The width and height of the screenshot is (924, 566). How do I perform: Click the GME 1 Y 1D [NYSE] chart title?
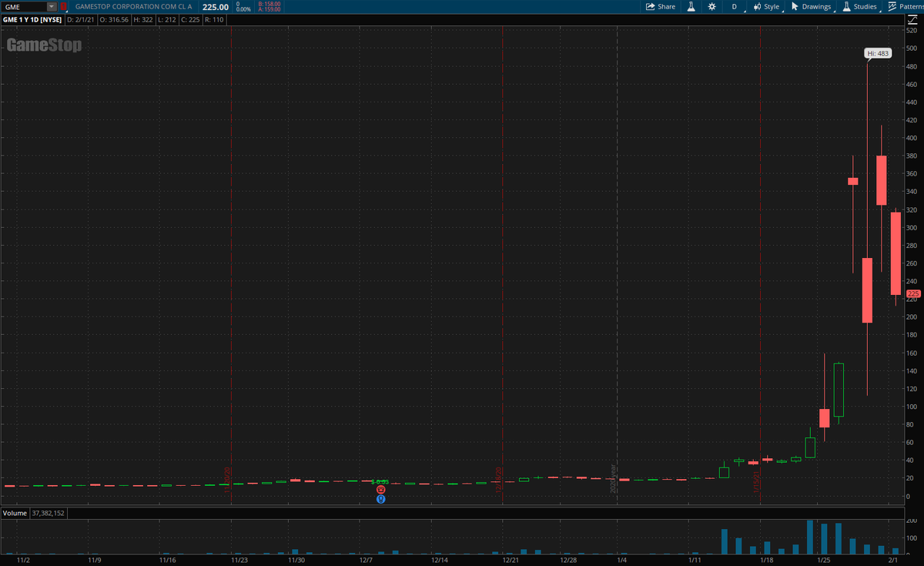(x=32, y=19)
